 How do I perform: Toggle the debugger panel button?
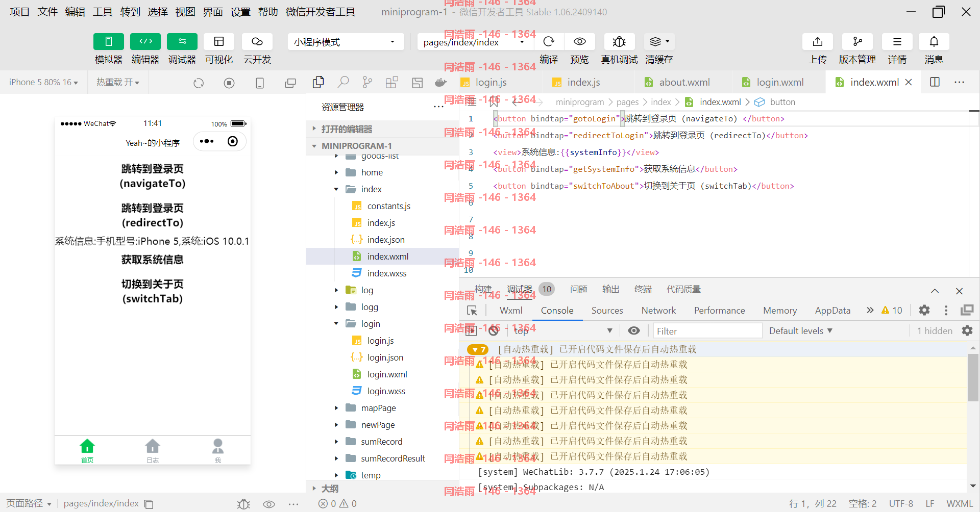[x=182, y=41]
